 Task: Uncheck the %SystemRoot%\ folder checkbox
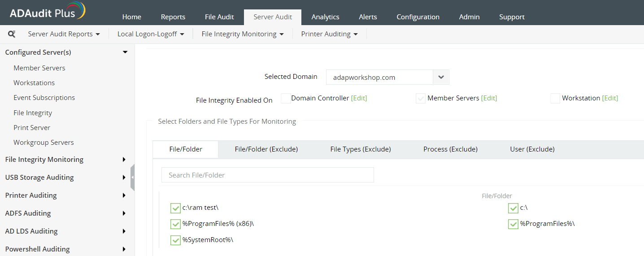point(175,240)
